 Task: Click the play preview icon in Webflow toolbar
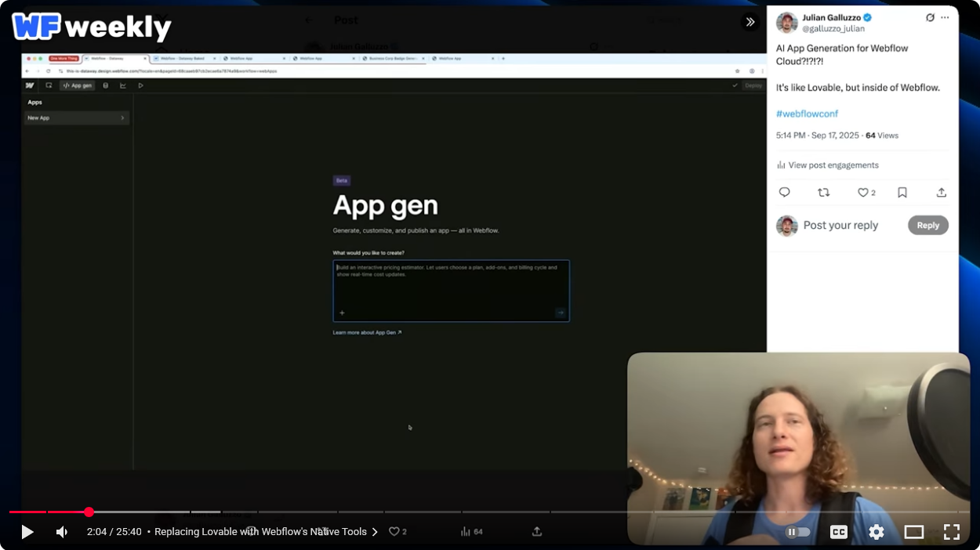coord(140,85)
